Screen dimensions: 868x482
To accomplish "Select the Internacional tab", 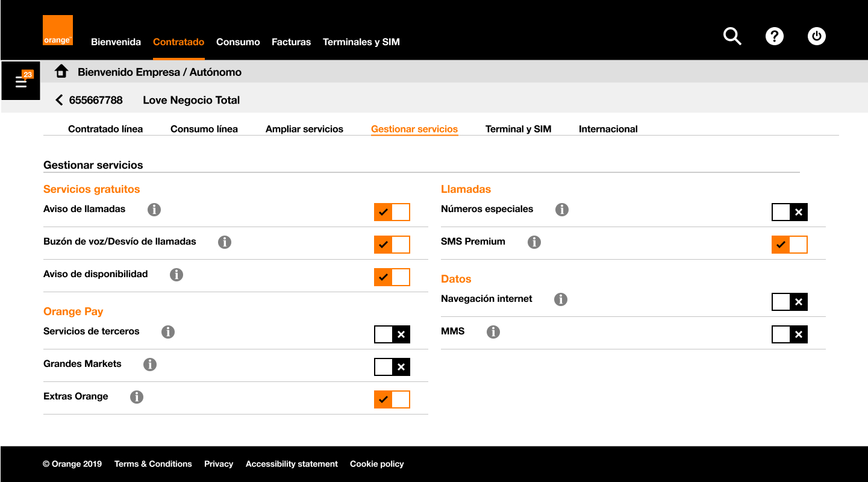I will pyautogui.click(x=608, y=129).
